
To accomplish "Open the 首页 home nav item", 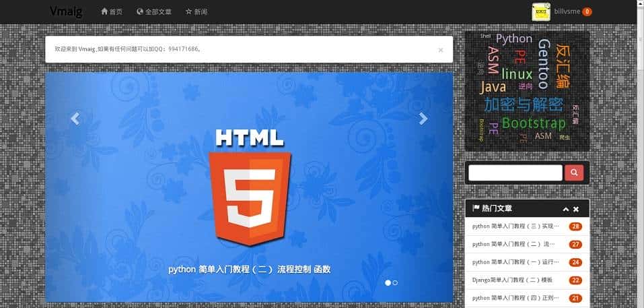I will 112,11.
